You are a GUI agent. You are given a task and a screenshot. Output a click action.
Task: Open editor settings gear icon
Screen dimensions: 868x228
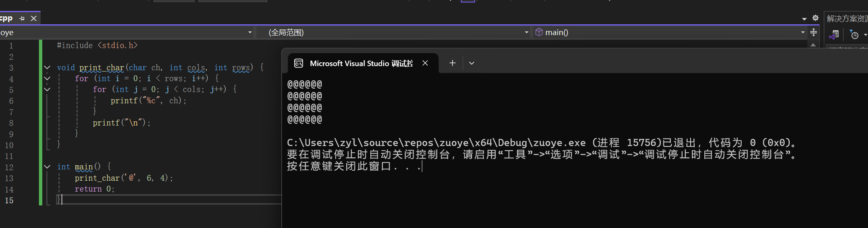tap(815, 18)
